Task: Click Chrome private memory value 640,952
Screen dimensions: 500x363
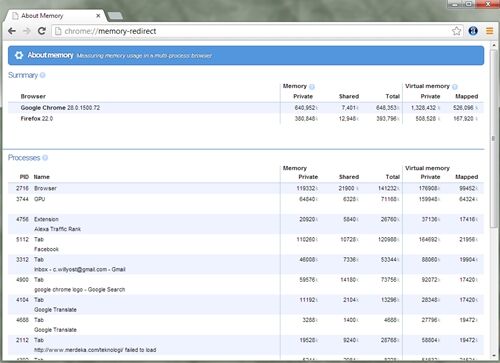Action: [x=305, y=108]
